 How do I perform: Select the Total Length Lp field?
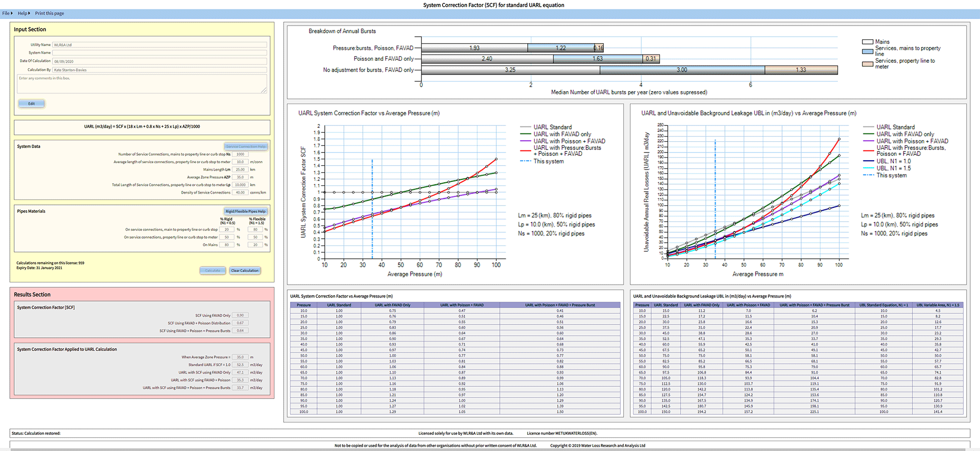[240, 185]
